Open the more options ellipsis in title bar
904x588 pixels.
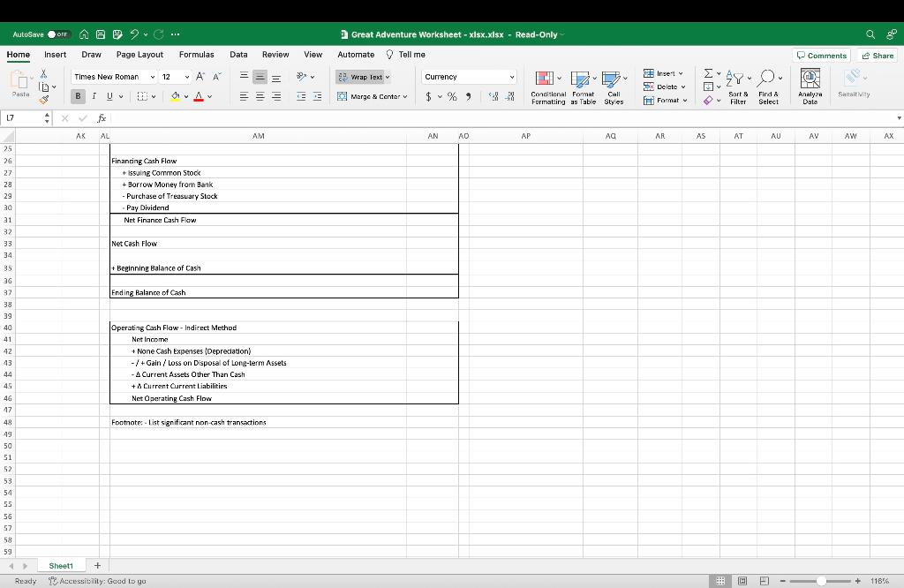[176, 34]
